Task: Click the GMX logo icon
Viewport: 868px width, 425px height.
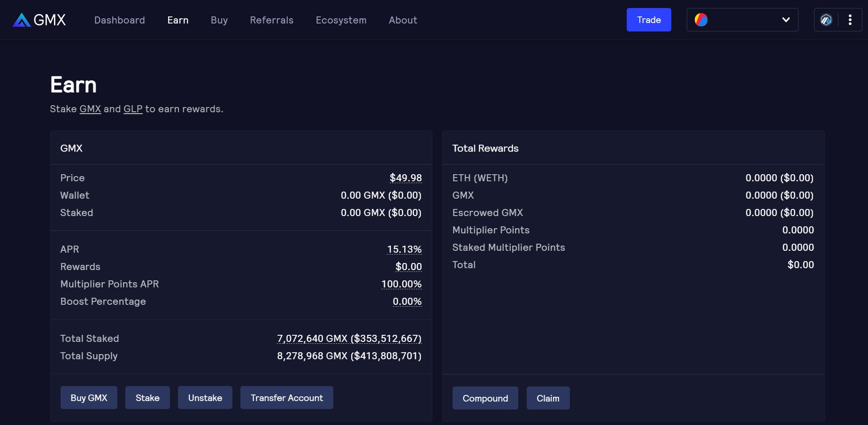Action: [x=22, y=20]
